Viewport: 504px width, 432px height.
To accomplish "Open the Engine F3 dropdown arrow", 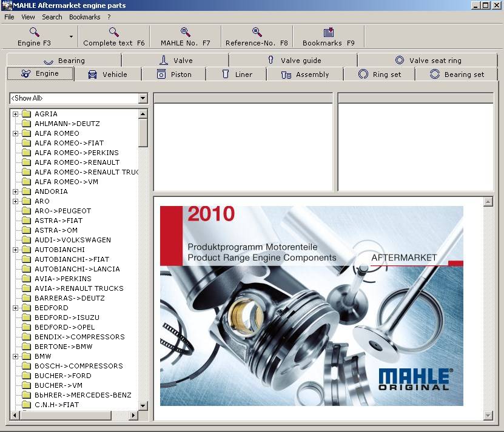I will [71, 36].
